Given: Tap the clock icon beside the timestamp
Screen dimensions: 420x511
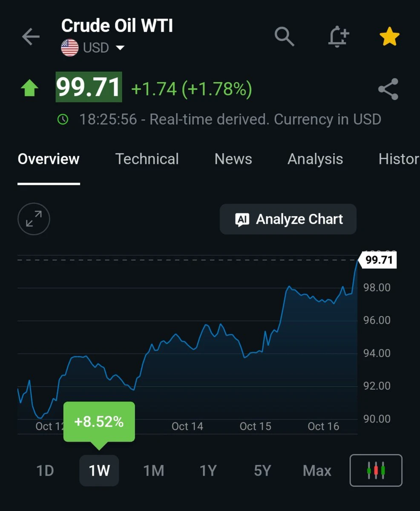Looking at the screenshot, I should click(x=63, y=119).
